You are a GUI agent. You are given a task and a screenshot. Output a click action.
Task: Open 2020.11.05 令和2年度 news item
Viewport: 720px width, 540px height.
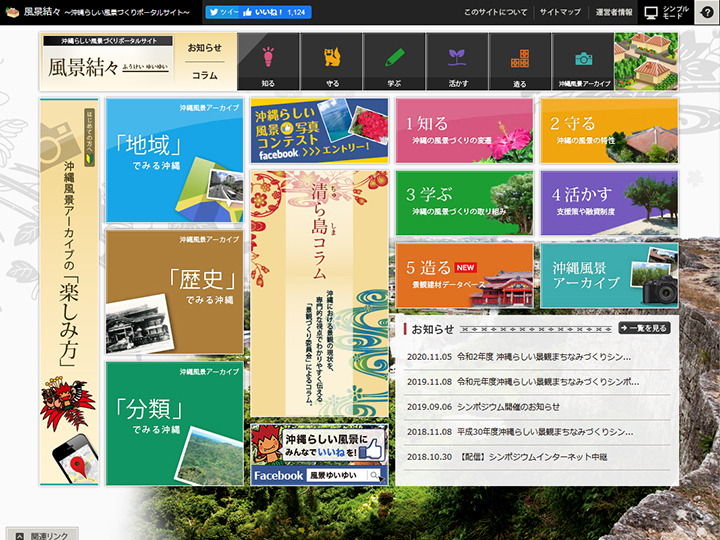pyautogui.click(x=537, y=357)
